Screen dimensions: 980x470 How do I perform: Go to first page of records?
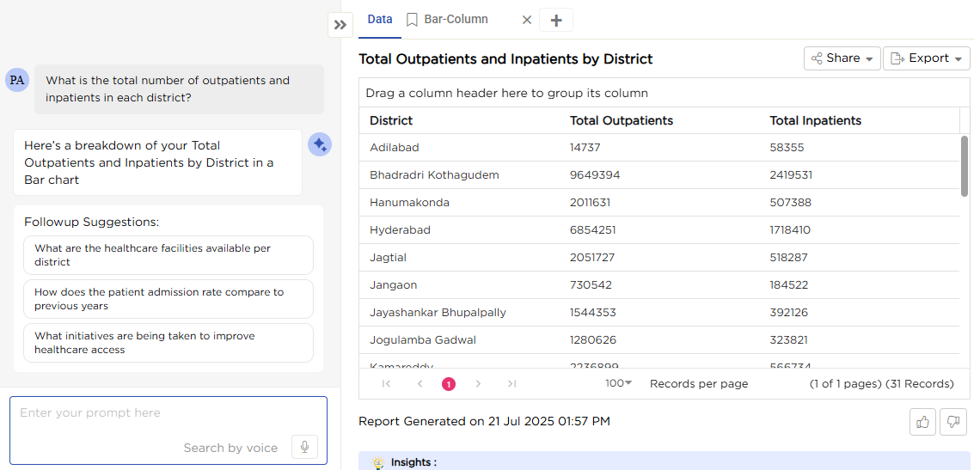click(386, 384)
